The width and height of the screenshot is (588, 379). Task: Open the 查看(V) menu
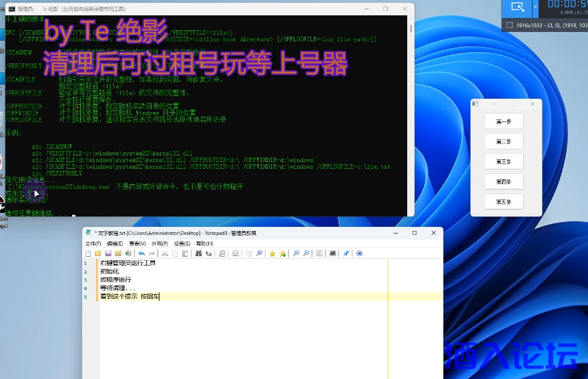coord(137,244)
